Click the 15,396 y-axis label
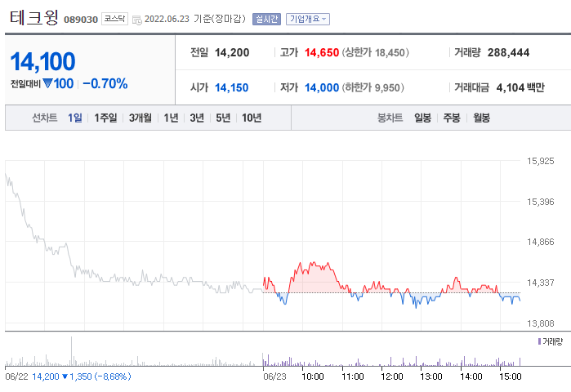 [x=541, y=202]
